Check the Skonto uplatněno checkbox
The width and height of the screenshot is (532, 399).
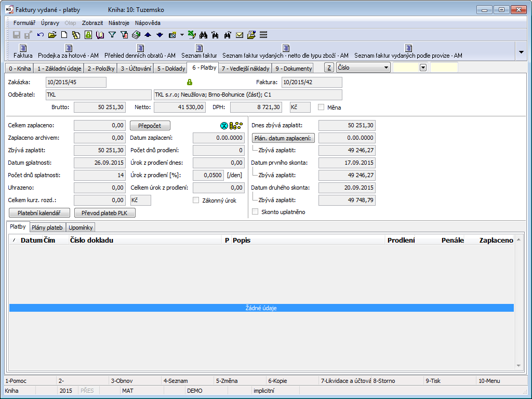(255, 212)
